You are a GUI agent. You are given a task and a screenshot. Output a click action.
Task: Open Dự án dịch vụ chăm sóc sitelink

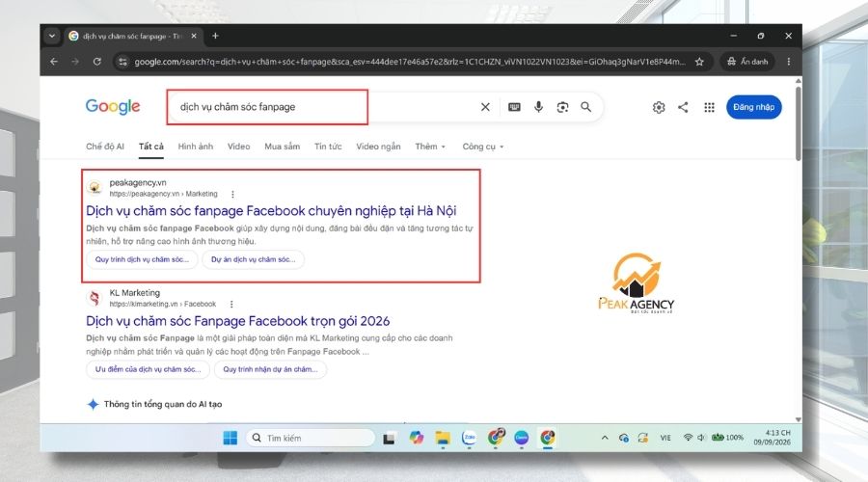(253, 259)
